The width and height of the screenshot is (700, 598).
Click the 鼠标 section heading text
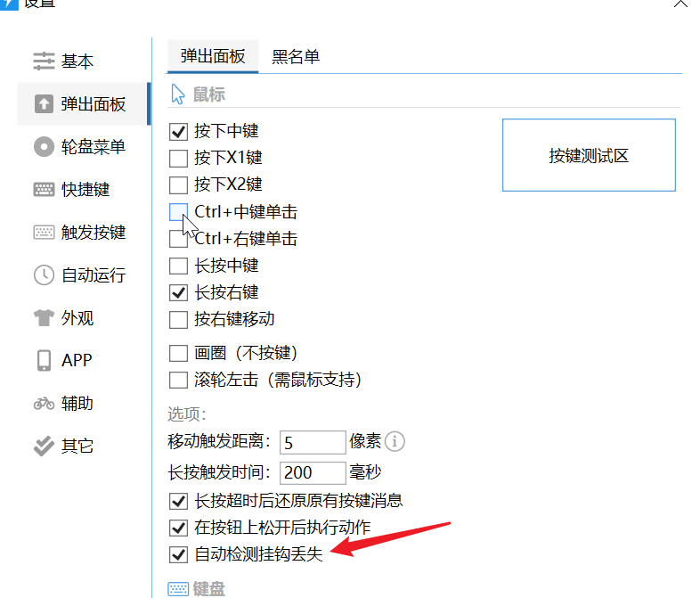(x=209, y=94)
